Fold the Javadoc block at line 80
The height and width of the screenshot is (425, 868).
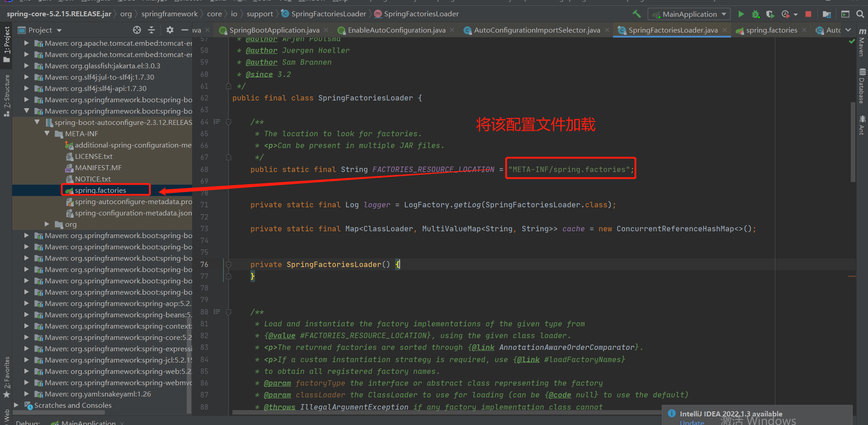[x=228, y=312]
